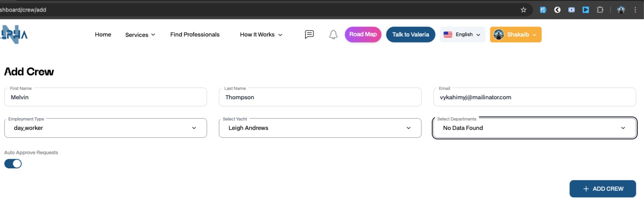Expand How It Works menu
This screenshot has width=644, height=219.
coord(261,35)
